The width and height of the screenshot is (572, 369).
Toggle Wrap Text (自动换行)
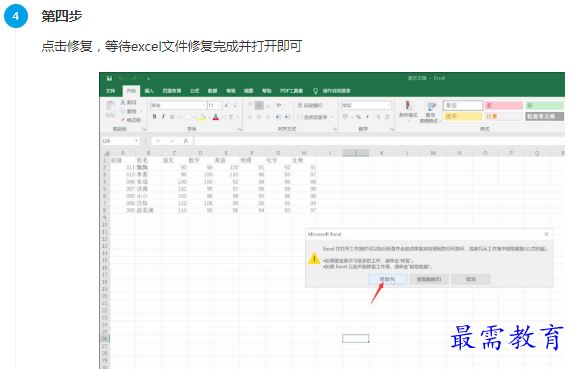310,105
